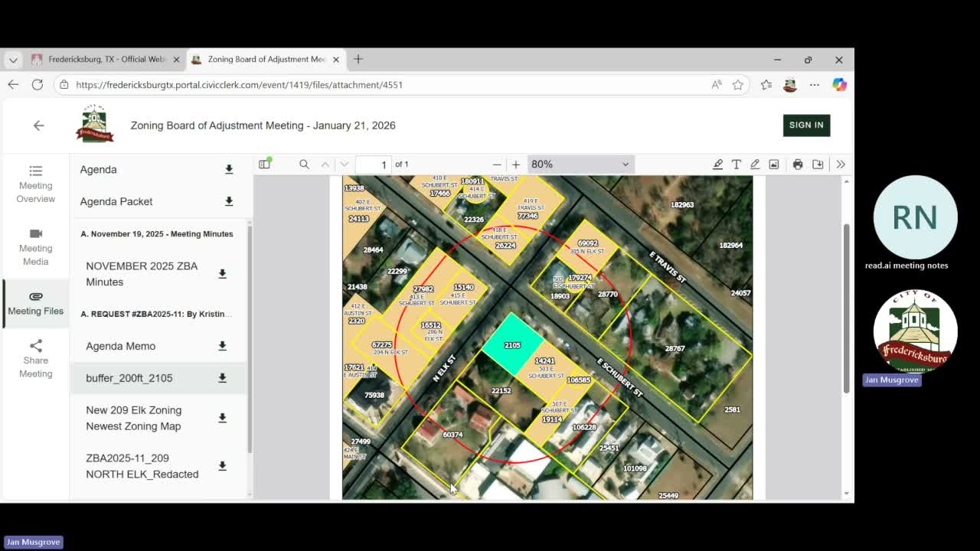The image size is (980, 551).
Task: Open the 80% zoom level dropdown
Action: (x=580, y=164)
